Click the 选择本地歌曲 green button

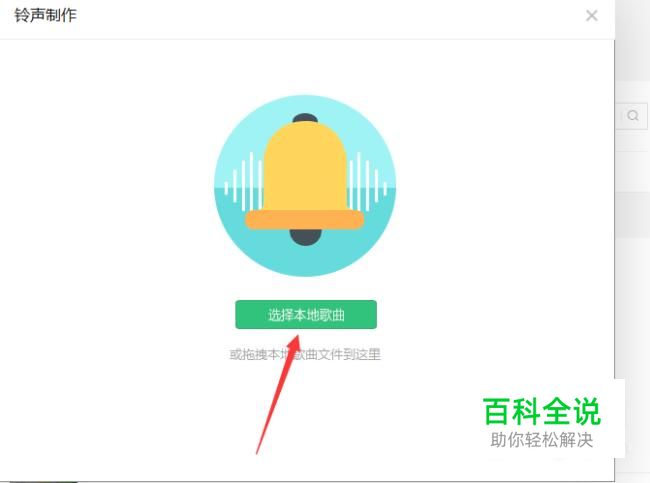click(306, 315)
